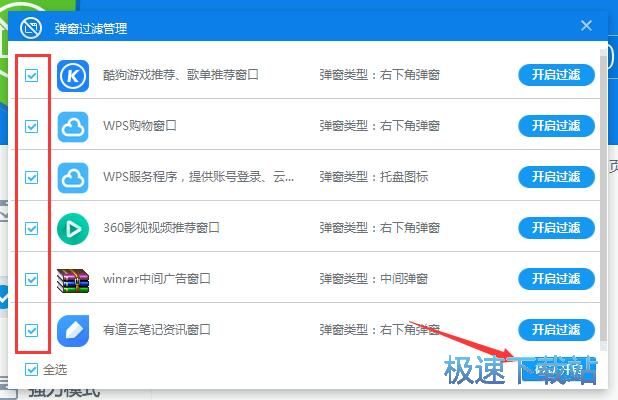Image resolution: width=618 pixels, height=400 pixels.
Task: Enable filter for winrar中间广告窗口
Action: click(556, 279)
